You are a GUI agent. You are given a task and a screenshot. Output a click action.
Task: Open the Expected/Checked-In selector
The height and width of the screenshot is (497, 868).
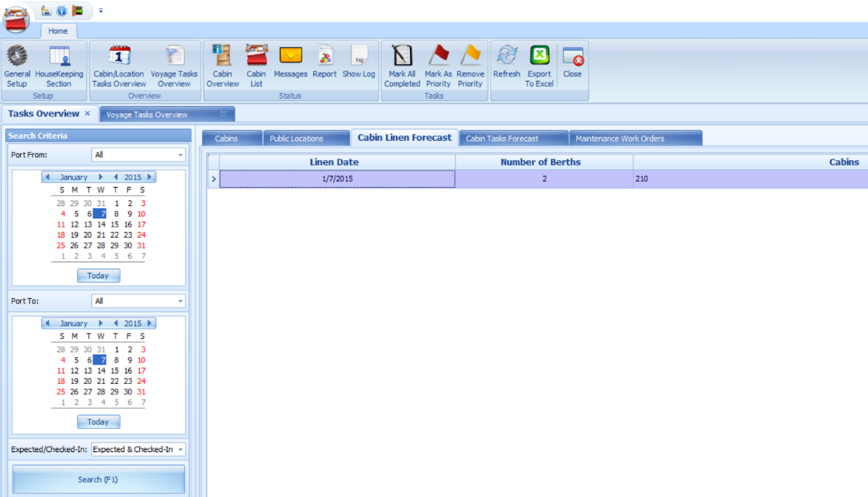coord(180,449)
